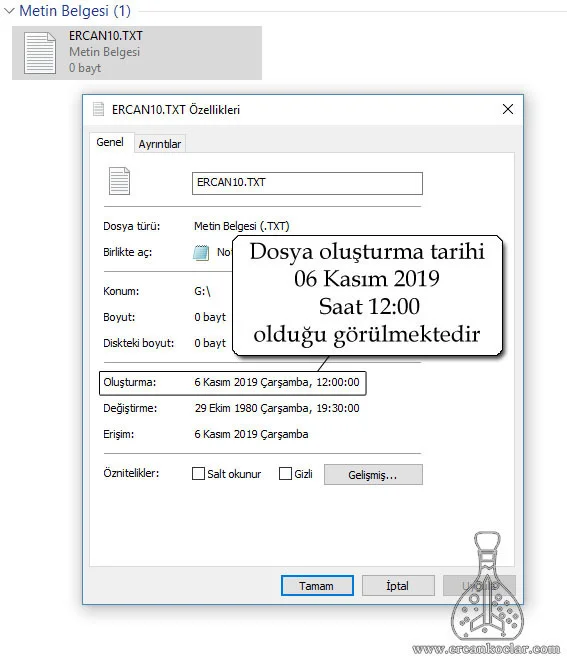Screen dimensions: 567x663
Task: Confirm with the Tamam button
Action: [x=317, y=586]
